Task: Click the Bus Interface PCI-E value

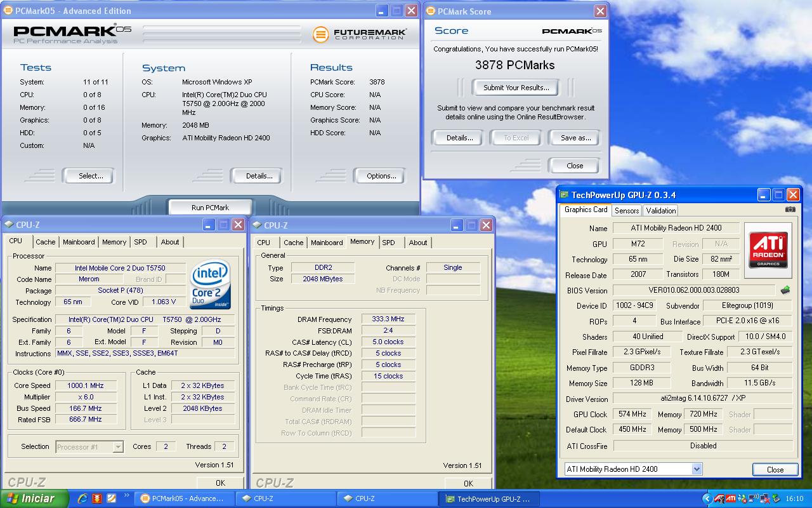Action: click(x=747, y=321)
